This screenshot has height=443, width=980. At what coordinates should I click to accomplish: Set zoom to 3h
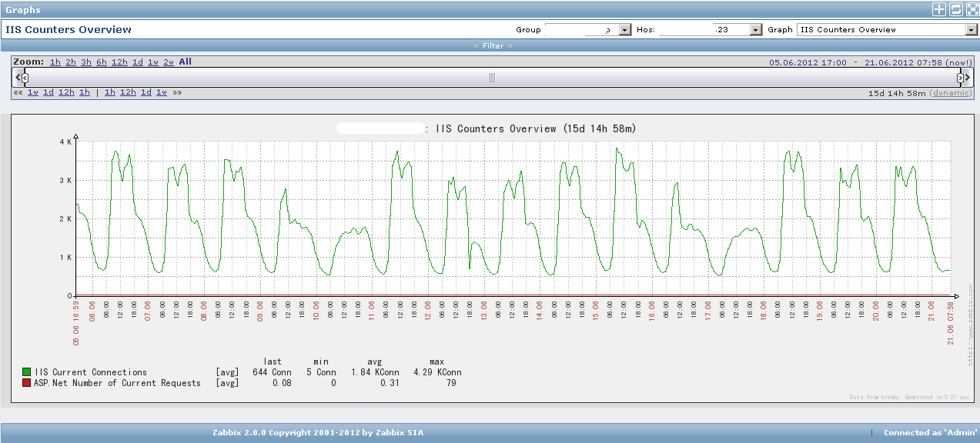pyautogui.click(x=86, y=62)
